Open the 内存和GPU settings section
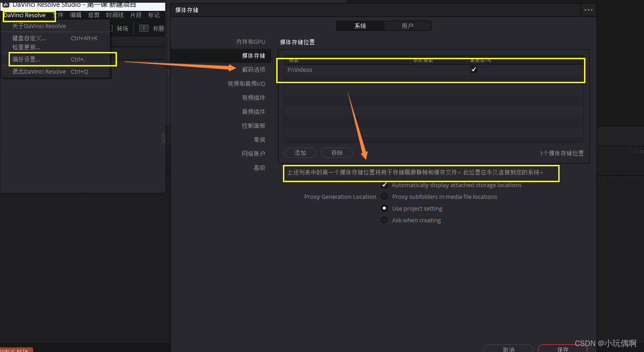The width and height of the screenshot is (644, 352). (x=251, y=42)
